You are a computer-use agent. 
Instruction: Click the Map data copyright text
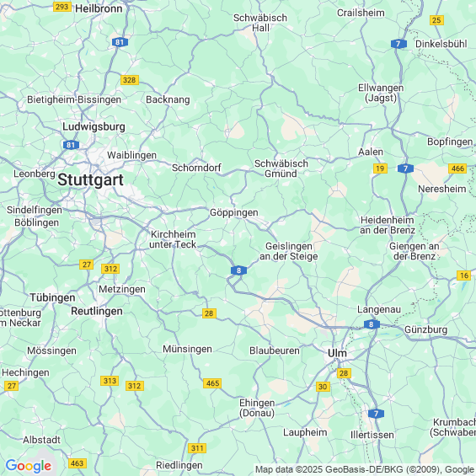(365, 469)
